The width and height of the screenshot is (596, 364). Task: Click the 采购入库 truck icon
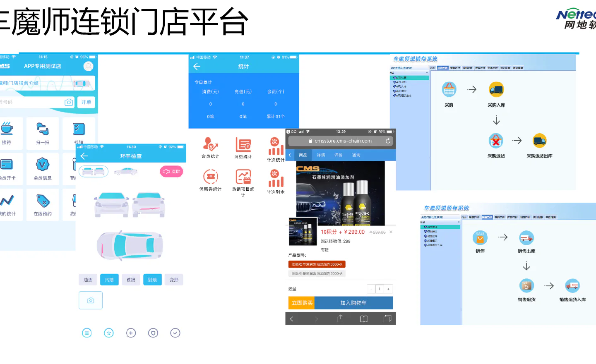[x=496, y=89]
